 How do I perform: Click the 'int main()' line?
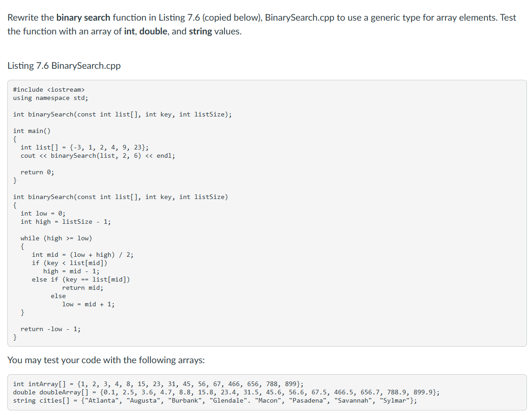click(x=32, y=131)
